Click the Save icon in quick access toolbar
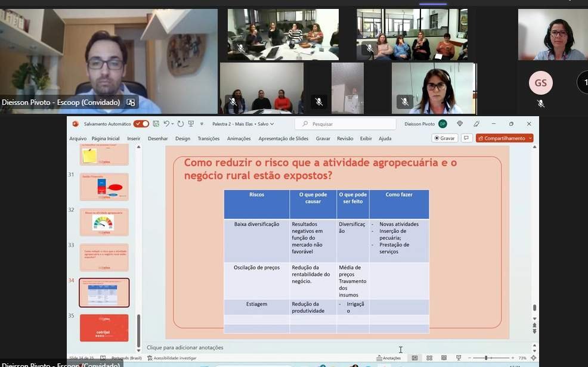This screenshot has width=588, height=367. pyautogui.click(x=156, y=124)
